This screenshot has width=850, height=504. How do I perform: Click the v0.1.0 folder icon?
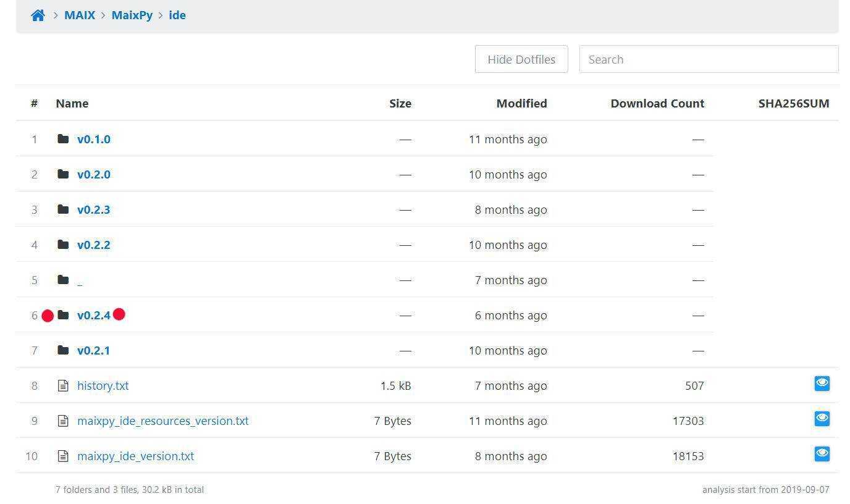[x=63, y=139]
